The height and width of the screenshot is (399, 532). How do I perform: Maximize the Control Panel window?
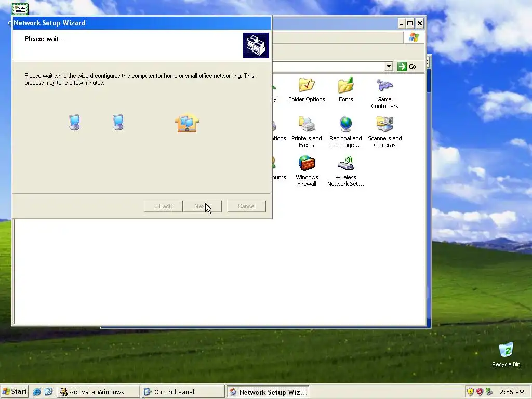tap(410, 23)
